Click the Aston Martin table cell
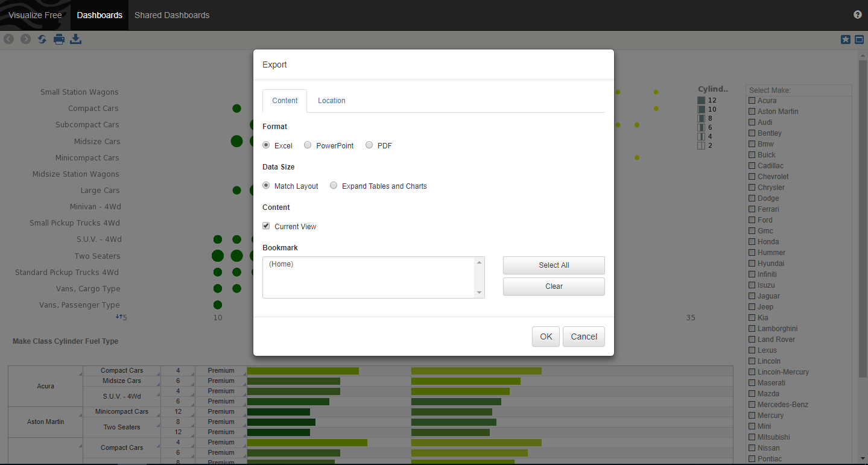Image resolution: width=868 pixels, height=465 pixels. (46, 422)
